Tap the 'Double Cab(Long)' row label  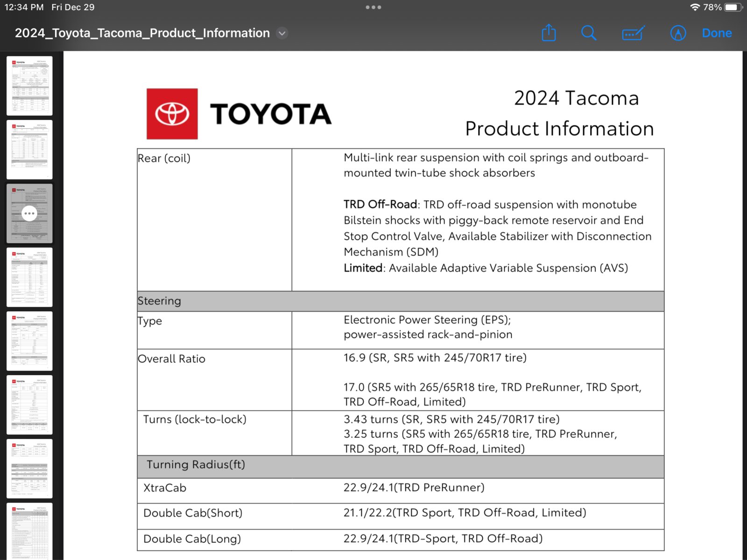point(192,539)
